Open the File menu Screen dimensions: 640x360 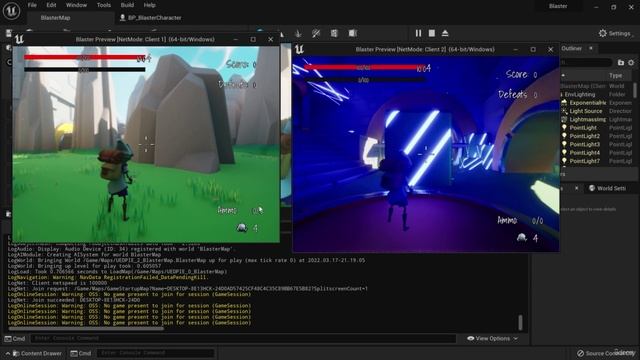pos(32,5)
